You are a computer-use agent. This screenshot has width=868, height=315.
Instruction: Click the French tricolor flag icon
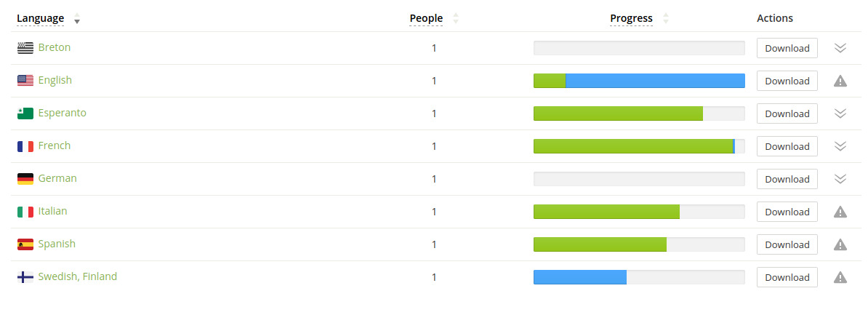[x=25, y=146]
